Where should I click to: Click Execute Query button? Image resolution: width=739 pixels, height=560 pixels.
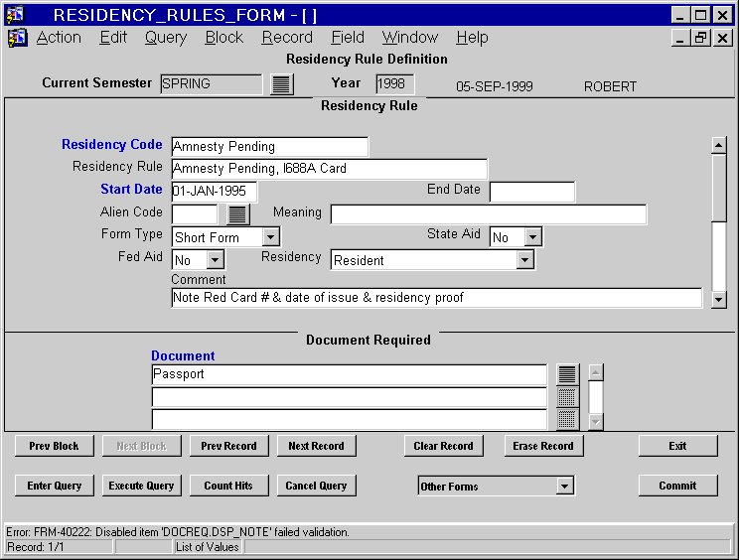(x=141, y=486)
